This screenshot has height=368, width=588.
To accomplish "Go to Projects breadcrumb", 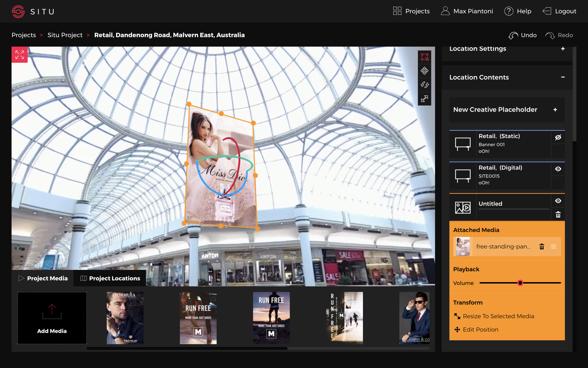I will point(24,35).
